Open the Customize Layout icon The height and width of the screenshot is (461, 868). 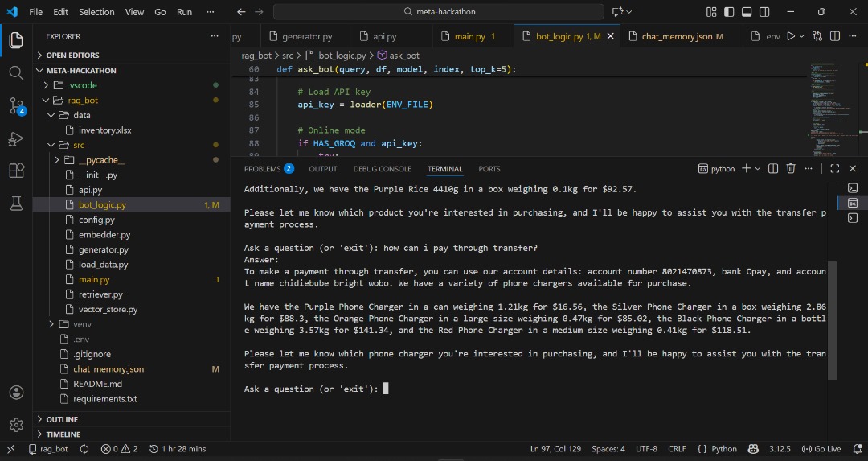(711, 11)
